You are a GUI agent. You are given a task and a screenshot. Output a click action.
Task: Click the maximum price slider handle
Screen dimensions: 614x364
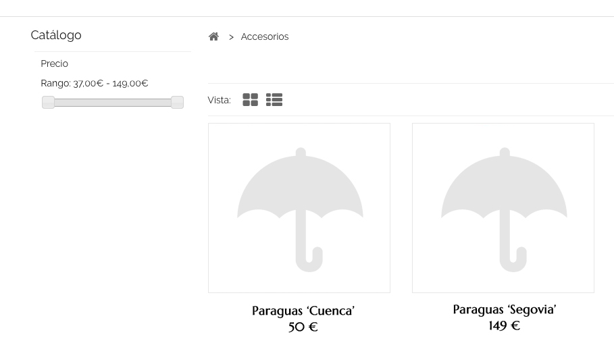tap(177, 102)
